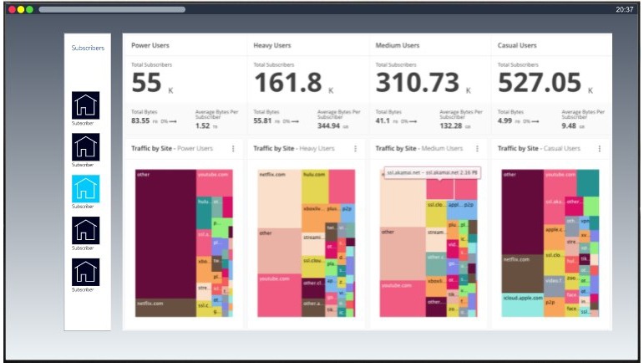The image size is (644, 363).
Task: Click brown other.a... block in Heavy Users treemap
Action: 313,308
